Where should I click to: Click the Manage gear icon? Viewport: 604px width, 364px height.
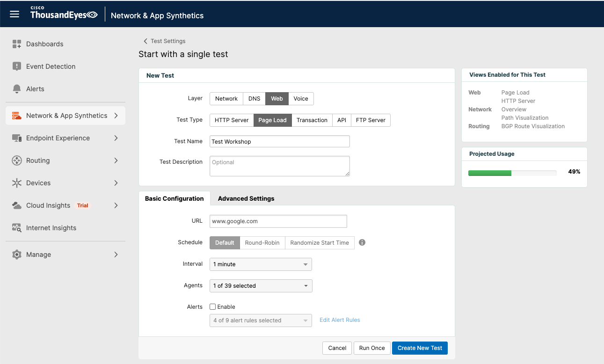17,255
